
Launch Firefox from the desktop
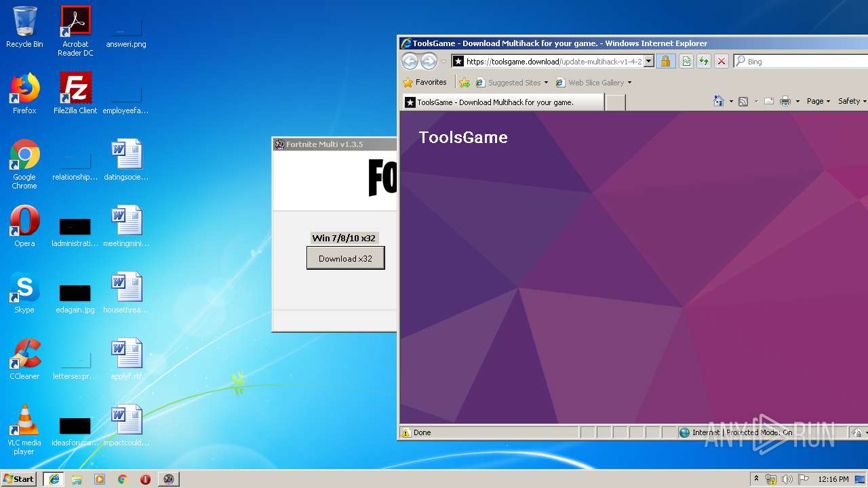24,94
